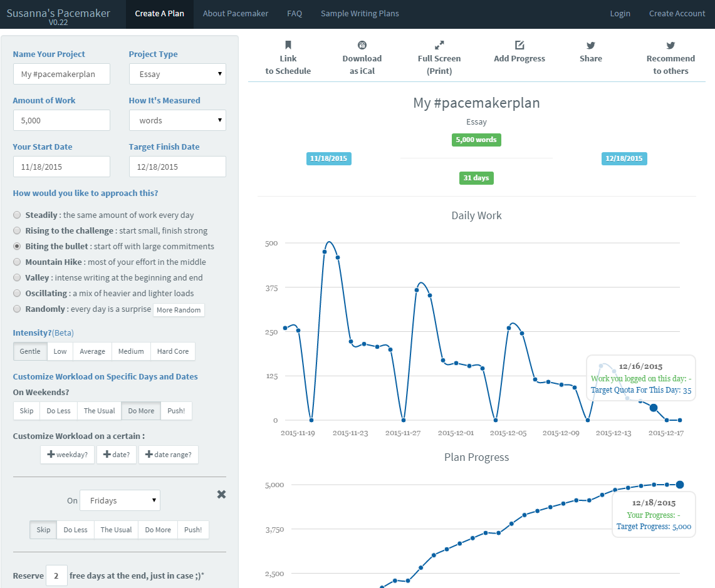This screenshot has width=715, height=588.
Task: Click the Recommend to others Twitter icon
Action: [x=671, y=45]
